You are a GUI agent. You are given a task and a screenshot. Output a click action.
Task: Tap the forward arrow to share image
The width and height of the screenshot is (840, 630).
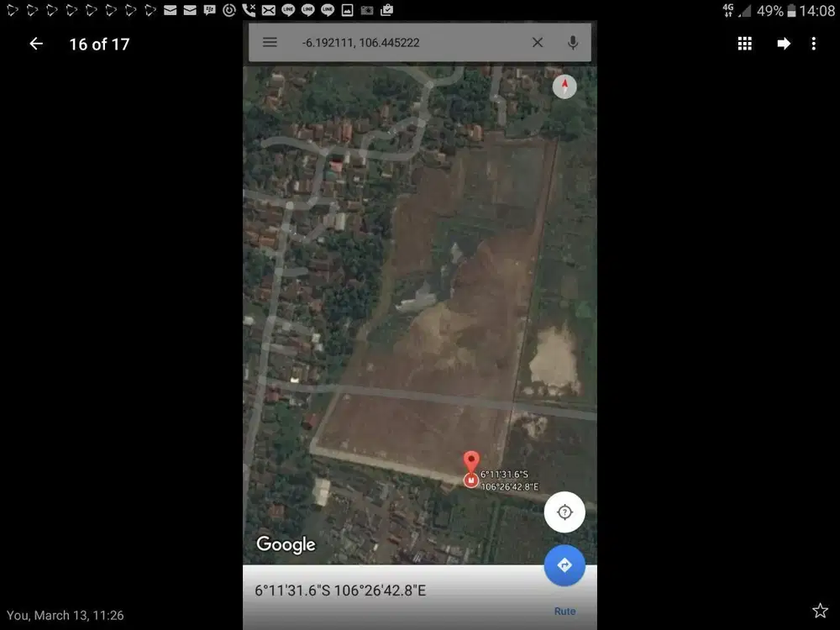[784, 44]
